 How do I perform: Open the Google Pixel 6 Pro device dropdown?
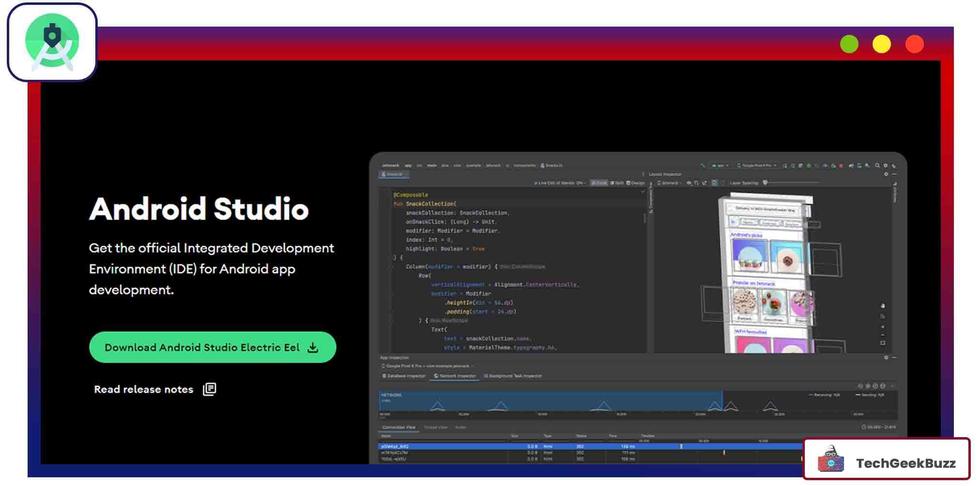pyautogui.click(x=755, y=166)
